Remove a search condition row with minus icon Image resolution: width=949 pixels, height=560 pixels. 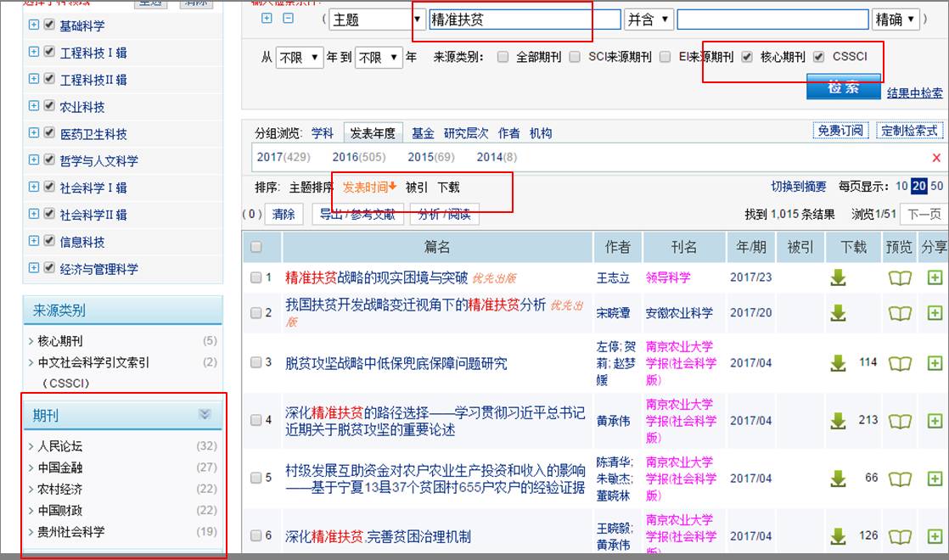pyautogui.click(x=289, y=18)
